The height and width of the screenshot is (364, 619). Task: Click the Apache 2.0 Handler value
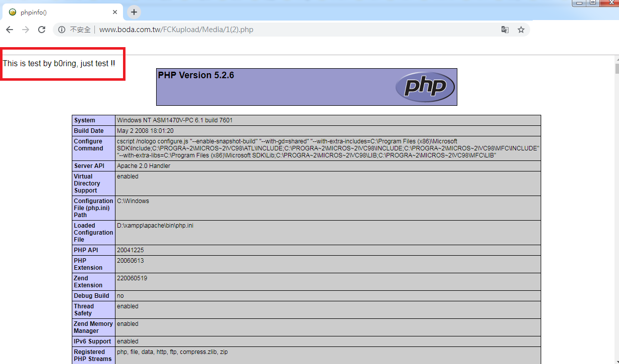[144, 166]
